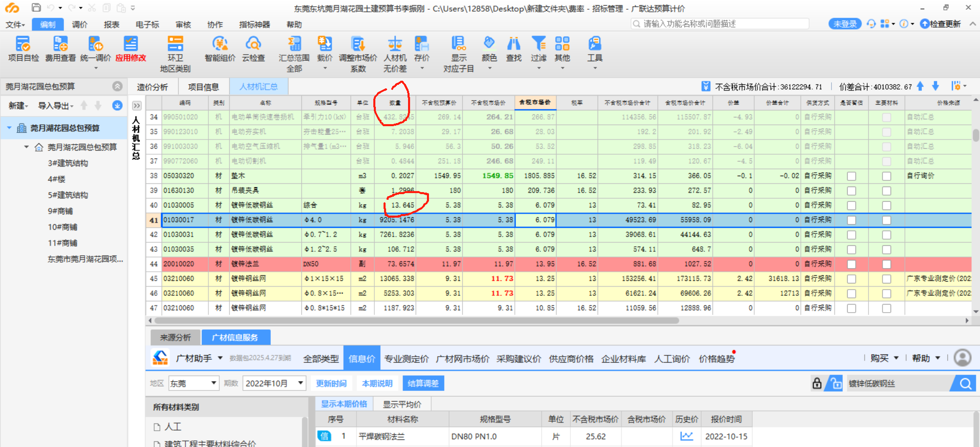This screenshot has height=447, width=980.
Task: Open the 广材助手 dropdown arrow
Action: [220, 358]
